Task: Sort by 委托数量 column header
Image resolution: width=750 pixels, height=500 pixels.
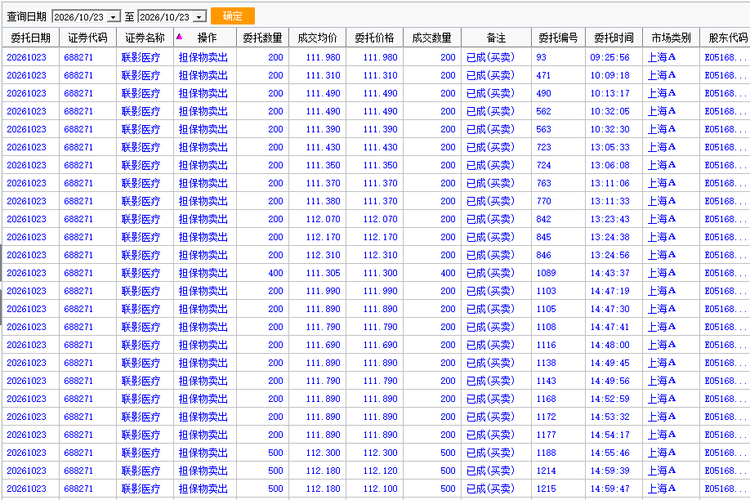Action: [262, 38]
